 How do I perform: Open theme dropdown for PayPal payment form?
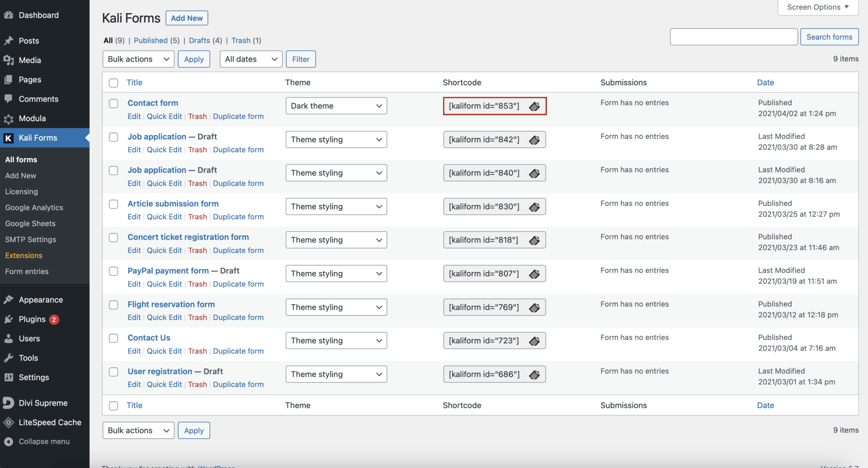pos(337,273)
